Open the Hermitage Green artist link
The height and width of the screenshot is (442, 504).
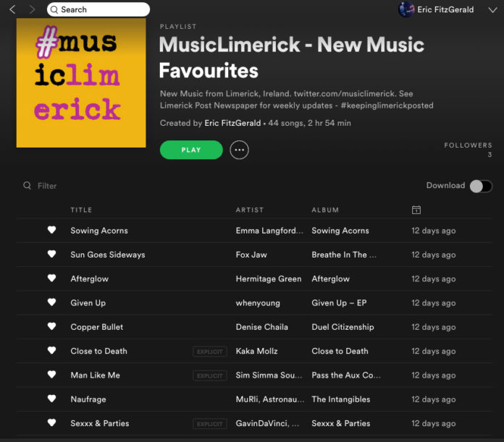coord(269,279)
